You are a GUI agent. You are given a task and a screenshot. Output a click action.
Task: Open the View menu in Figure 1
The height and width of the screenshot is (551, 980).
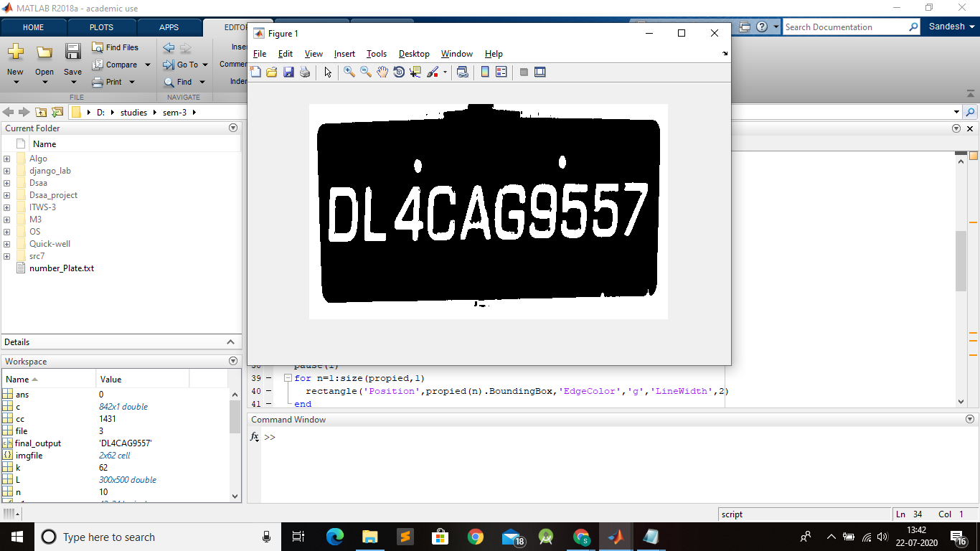coord(314,54)
